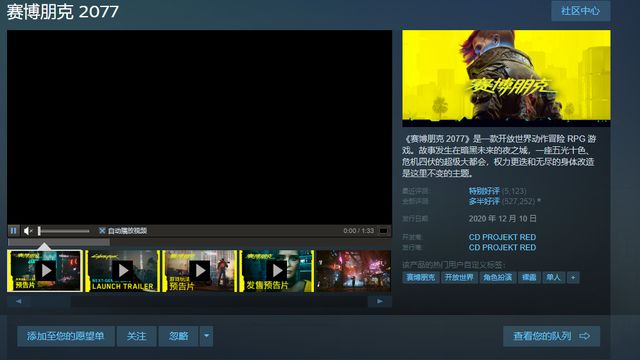The width and height of the screenshot is (640, 360).
Task: Enter fullscreen video mode
Action: [x=383, y=231]
